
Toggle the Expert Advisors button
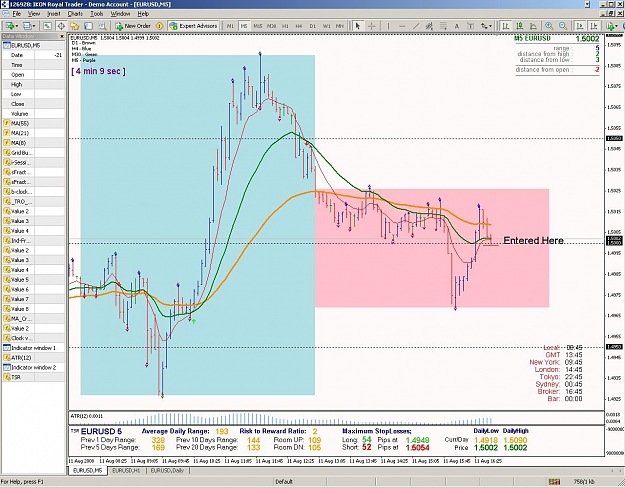(x=193, y=26)
